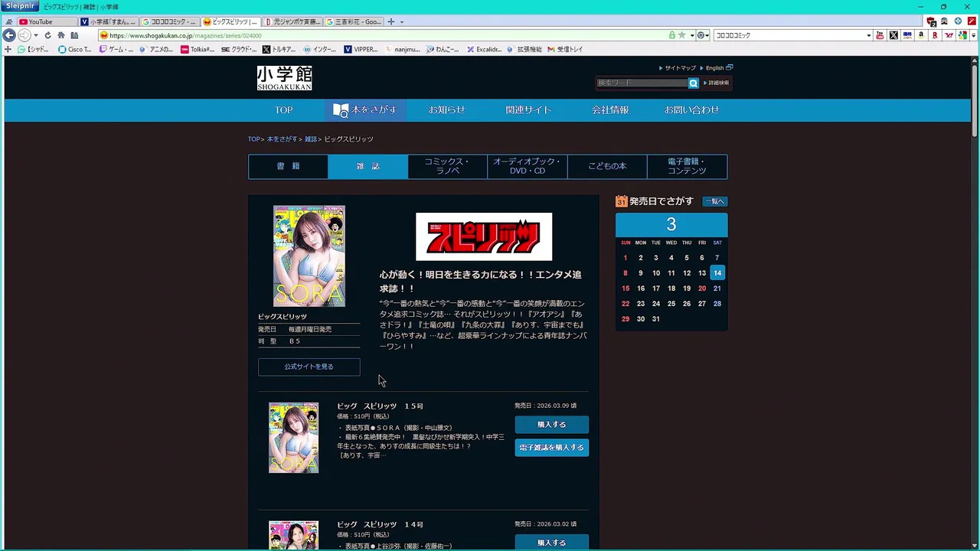Open the search engine dropdown in search box

[868, 35]
